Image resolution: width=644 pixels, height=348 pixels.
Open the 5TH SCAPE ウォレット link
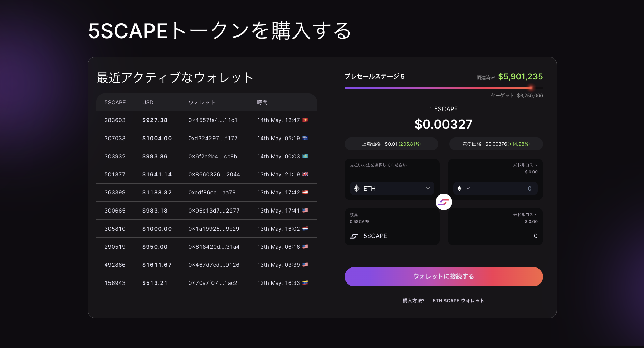(x=458, y=301)
